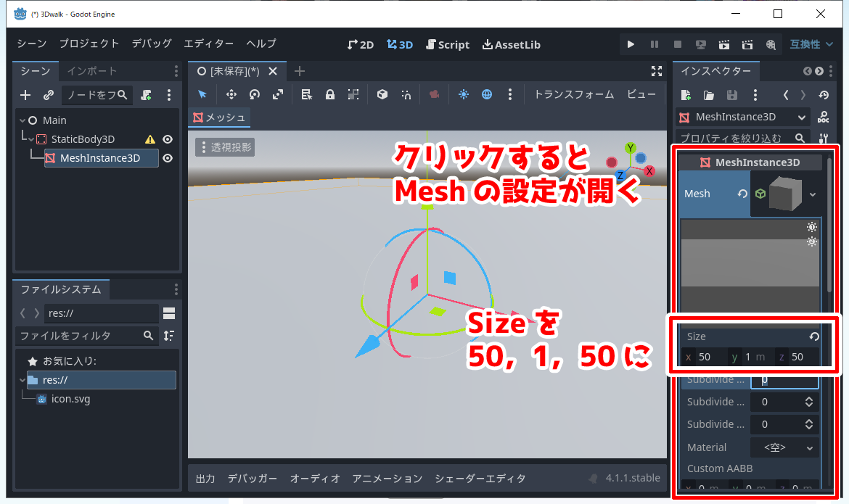Screen dimensions: 849x504
Task: Open Movie Maker mode icon
Action: pyautogui.click(x=771, y=44)
